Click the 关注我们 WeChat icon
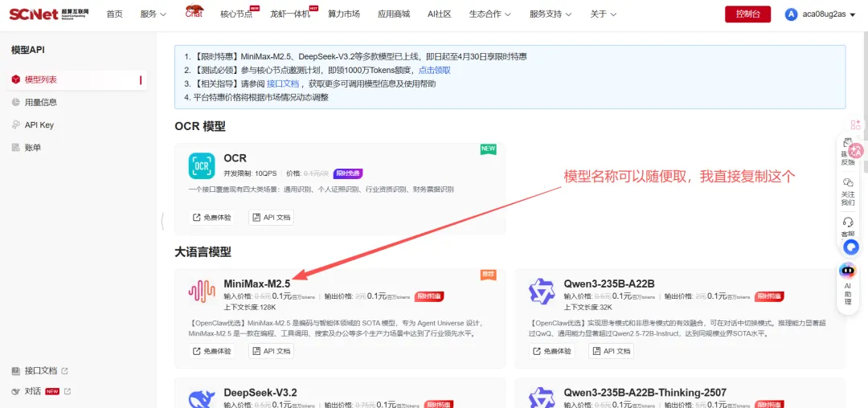 [848, 182]
